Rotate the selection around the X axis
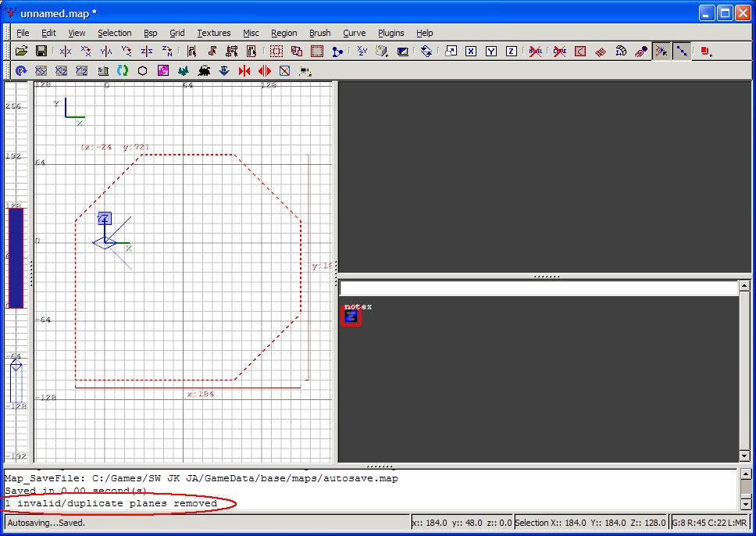Image resolution: width=756 pixels, height=536 pixels. point(85,51)
